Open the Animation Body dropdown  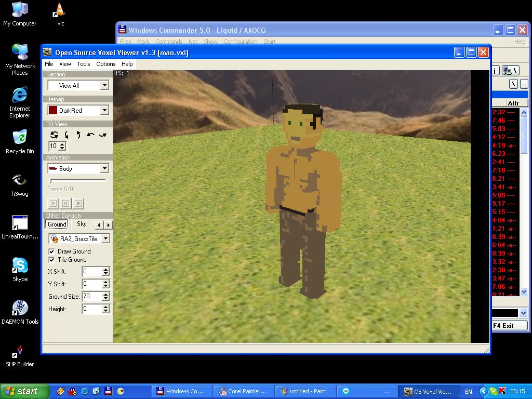(105, 168)
